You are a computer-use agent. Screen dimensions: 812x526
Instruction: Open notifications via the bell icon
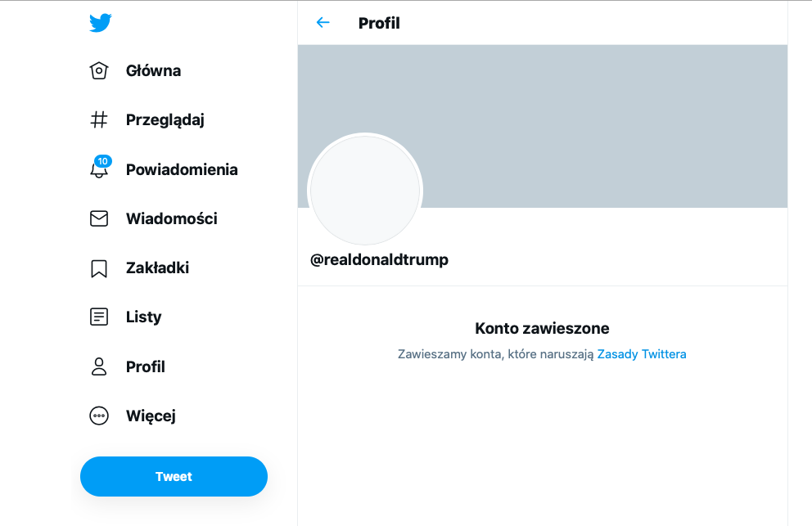point(99,171)
